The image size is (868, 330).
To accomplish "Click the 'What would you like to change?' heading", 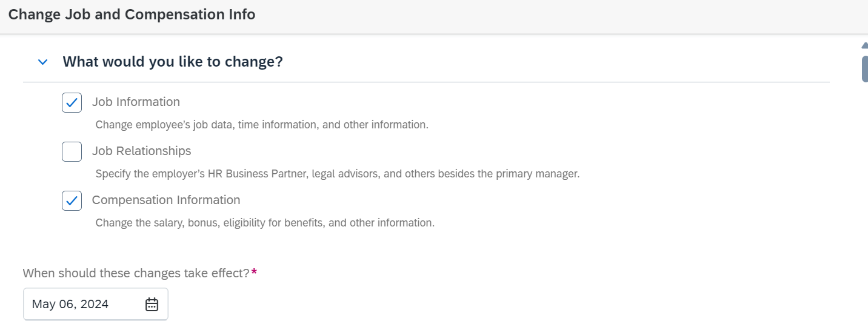I will pyautogui.click(x=173, y=62).
